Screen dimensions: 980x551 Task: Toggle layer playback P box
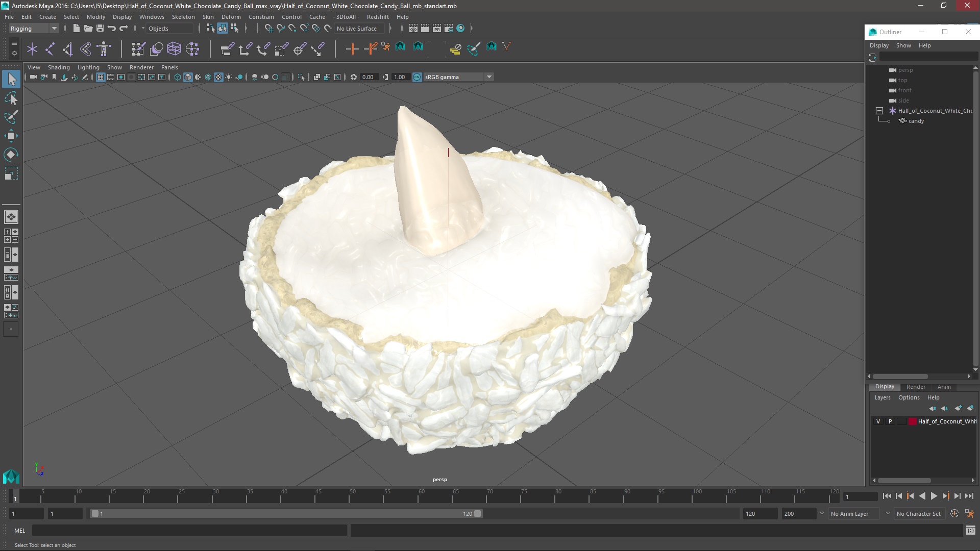(890, 421)
